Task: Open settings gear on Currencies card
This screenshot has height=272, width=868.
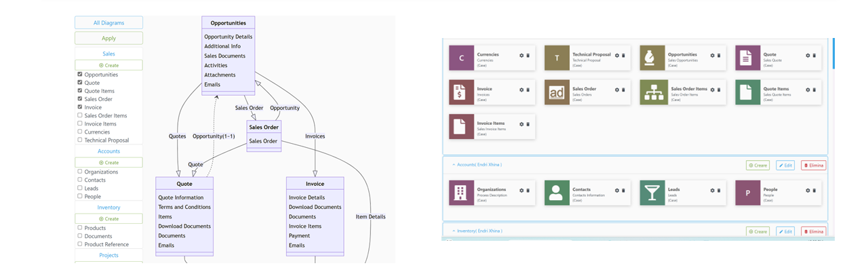Action: click(521, 56)
